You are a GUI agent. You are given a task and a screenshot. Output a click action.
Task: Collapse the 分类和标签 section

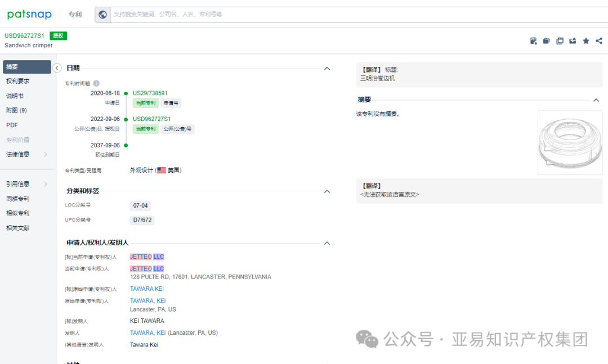click(327, 191)
